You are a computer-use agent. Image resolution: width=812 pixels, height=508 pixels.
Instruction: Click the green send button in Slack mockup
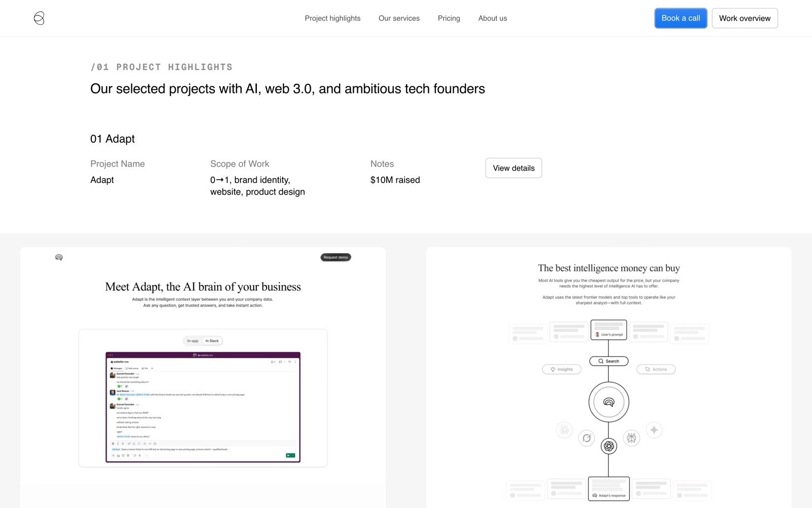[x=290, y=455]
